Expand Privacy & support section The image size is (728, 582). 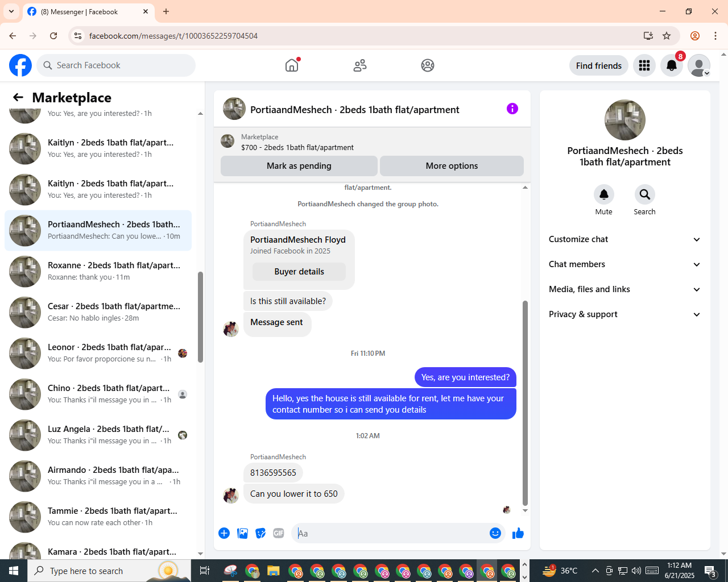tap(625, 314)
